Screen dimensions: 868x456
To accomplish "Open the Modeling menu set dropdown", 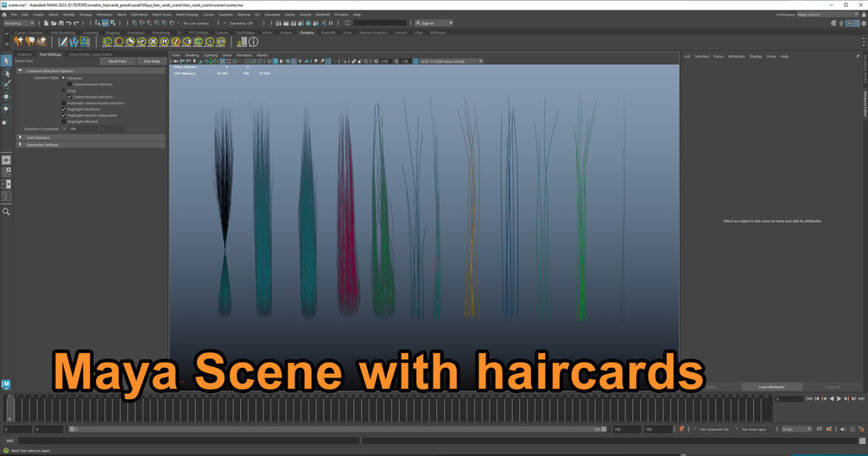I will (19, 23).
